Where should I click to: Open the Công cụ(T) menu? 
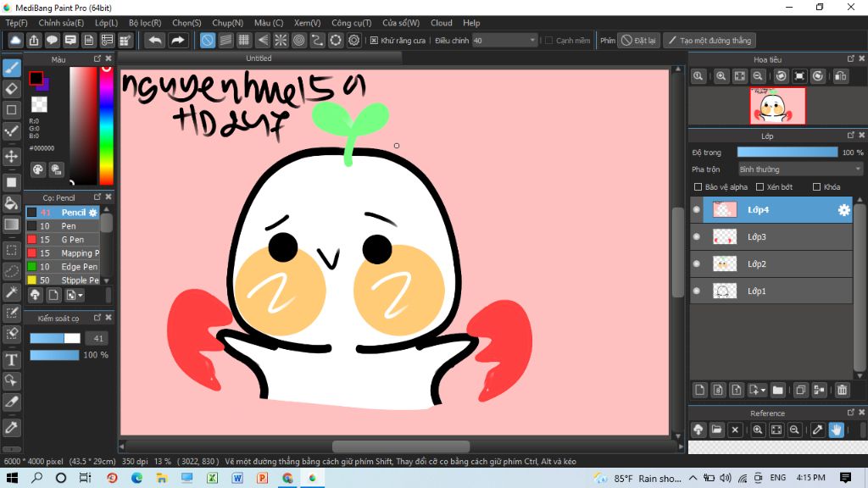click(x=351, y=23)
